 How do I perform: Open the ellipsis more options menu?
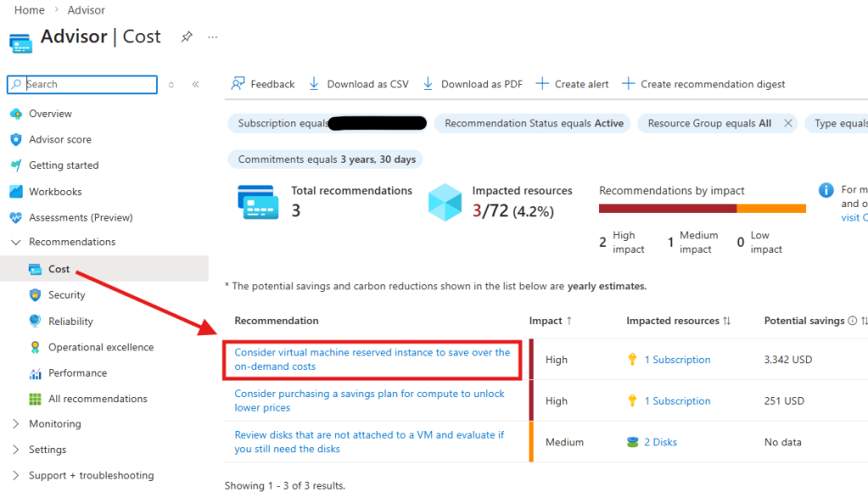[x=212, y=36]
